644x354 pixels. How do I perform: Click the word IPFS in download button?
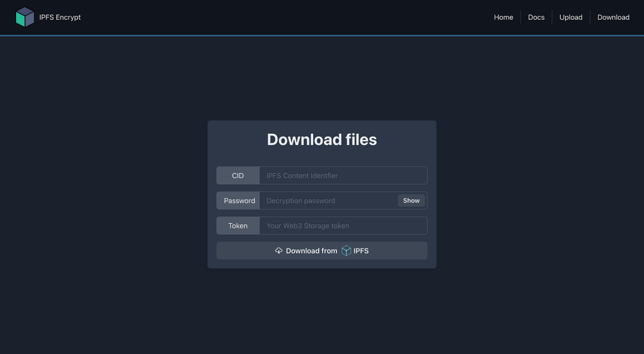click(x=361, y=251)
